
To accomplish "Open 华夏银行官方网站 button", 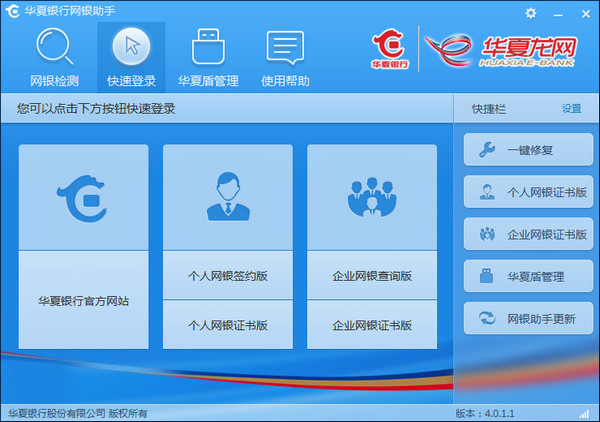I will pos(83,300).
